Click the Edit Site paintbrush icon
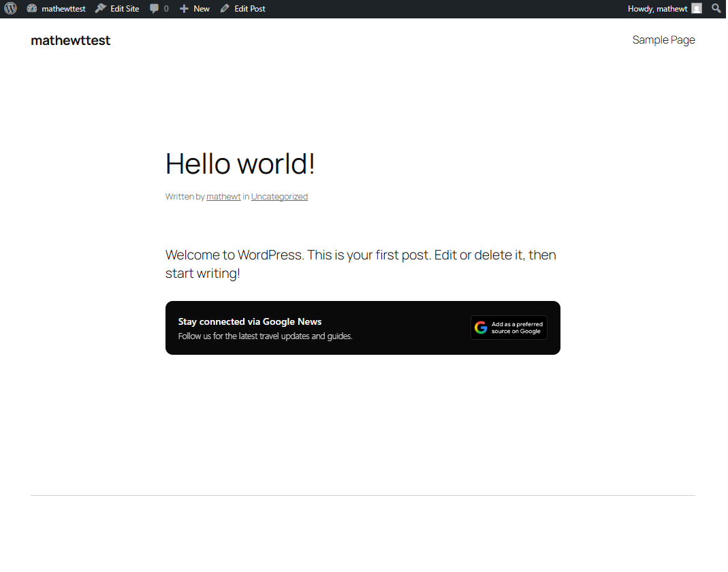 click(101, 9)
